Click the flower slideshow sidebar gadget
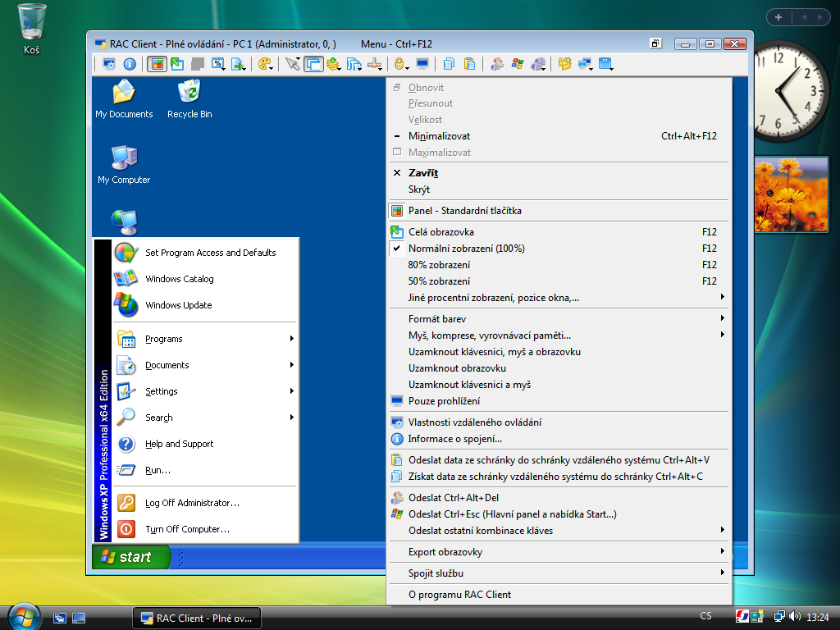 point(792,194)
